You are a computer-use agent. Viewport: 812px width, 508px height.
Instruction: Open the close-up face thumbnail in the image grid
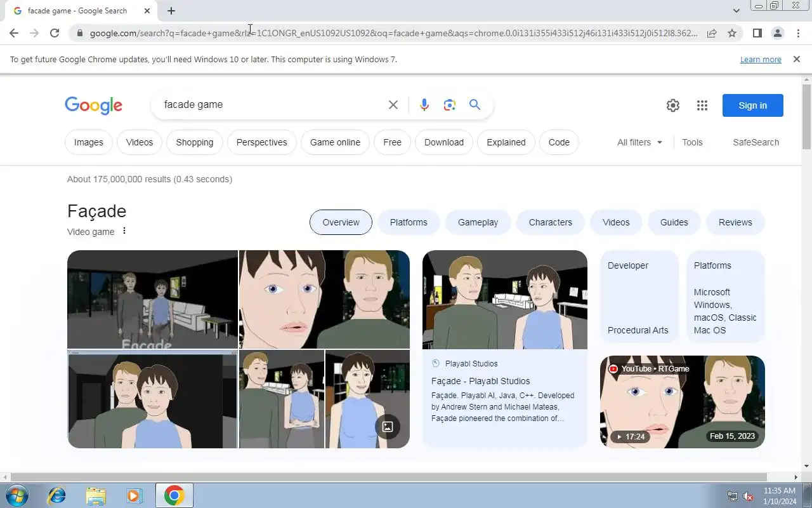point(324,299)
